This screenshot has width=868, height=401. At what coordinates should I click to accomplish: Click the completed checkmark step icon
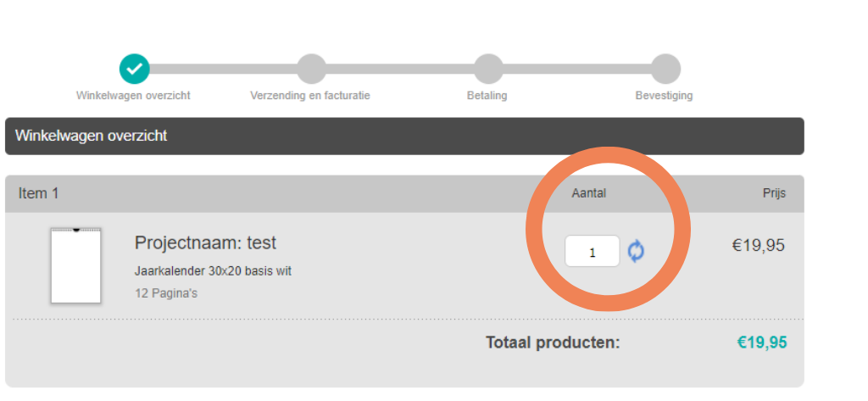click(134, 69)
